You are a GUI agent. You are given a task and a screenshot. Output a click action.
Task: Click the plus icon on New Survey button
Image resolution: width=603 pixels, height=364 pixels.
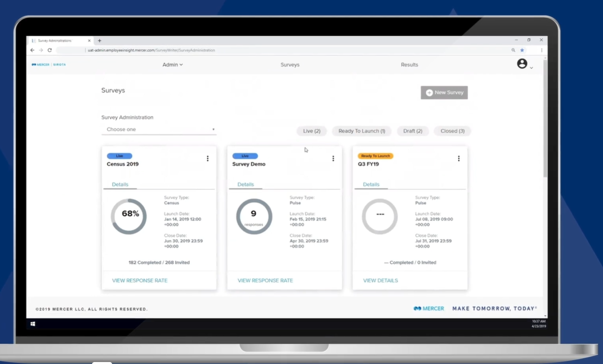click(x=428, y=92)
